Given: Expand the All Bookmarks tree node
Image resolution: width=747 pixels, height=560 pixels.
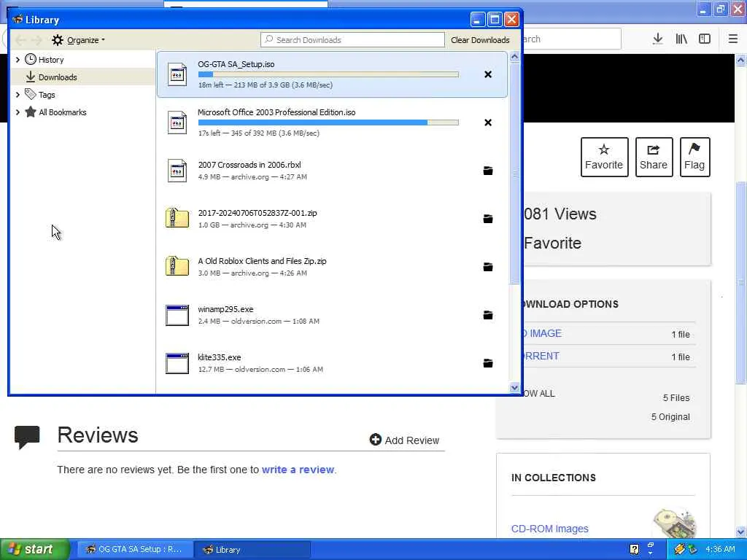Looking at the screenshot, I should click(x=18, y=112).
